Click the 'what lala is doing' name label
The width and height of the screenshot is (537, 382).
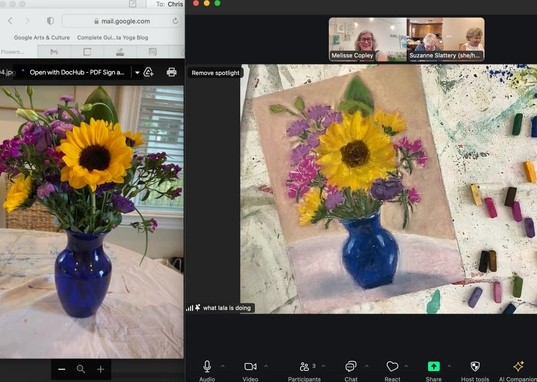(x=227, y=308)
